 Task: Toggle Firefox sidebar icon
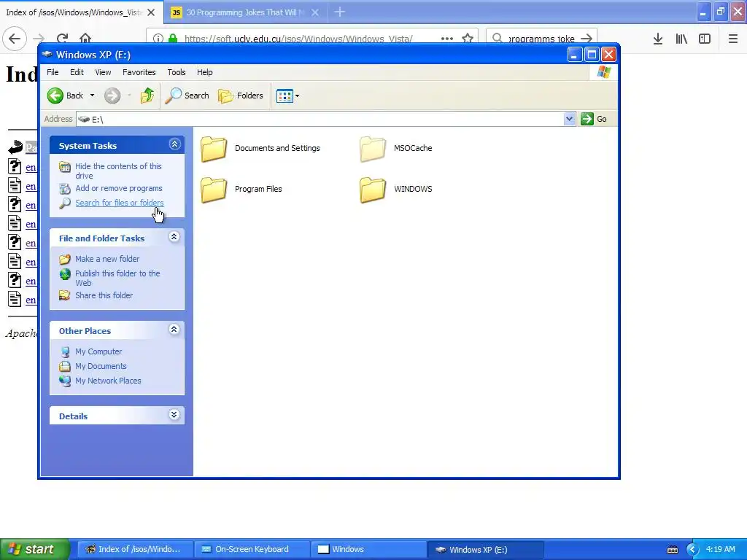click(705, 39)
